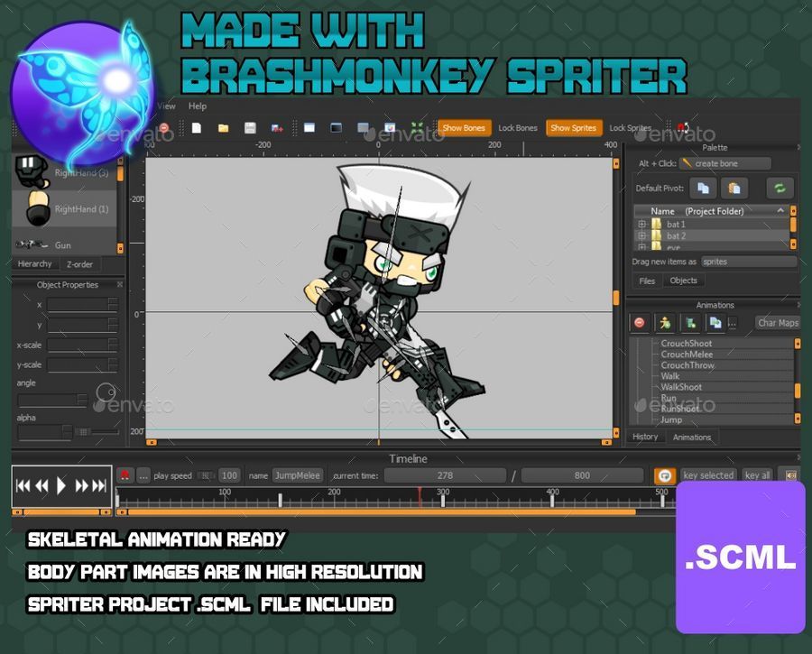Toggle Show Bones on
This screenshot has height=654, width=812.
464,128
